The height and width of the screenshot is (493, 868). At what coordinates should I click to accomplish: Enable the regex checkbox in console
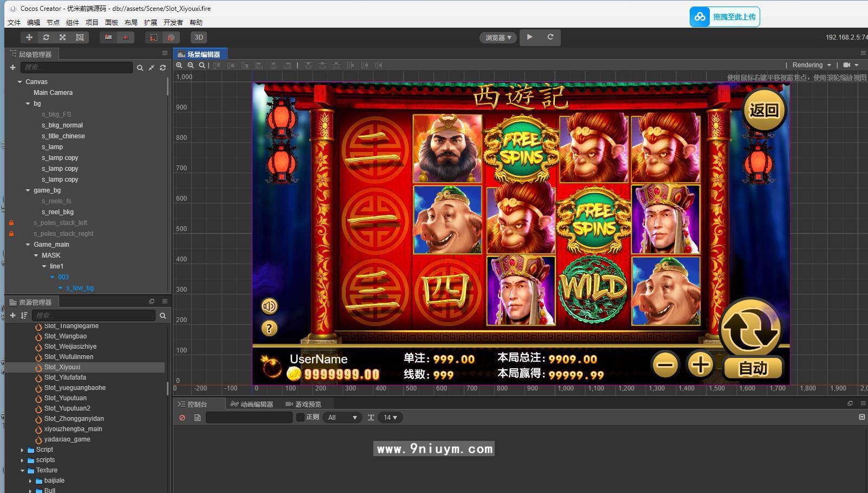click(x=300, y=417)
